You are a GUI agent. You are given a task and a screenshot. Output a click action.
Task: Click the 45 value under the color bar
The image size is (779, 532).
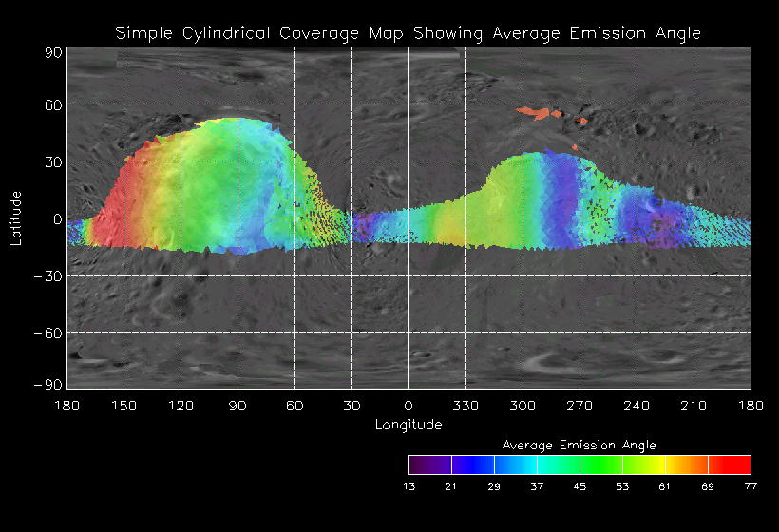click(579, 486)
